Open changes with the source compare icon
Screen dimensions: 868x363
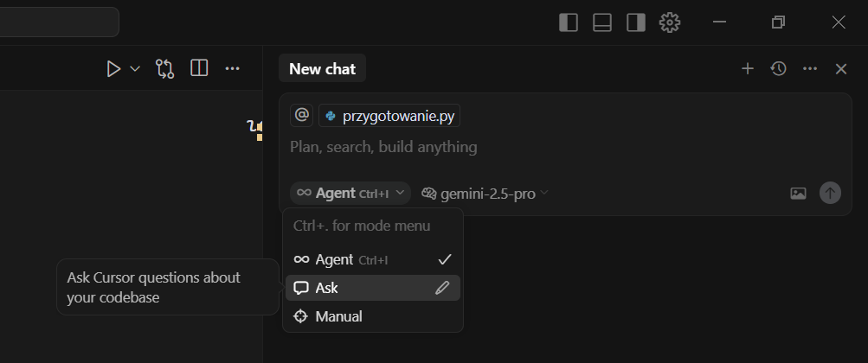coord(165,69)
